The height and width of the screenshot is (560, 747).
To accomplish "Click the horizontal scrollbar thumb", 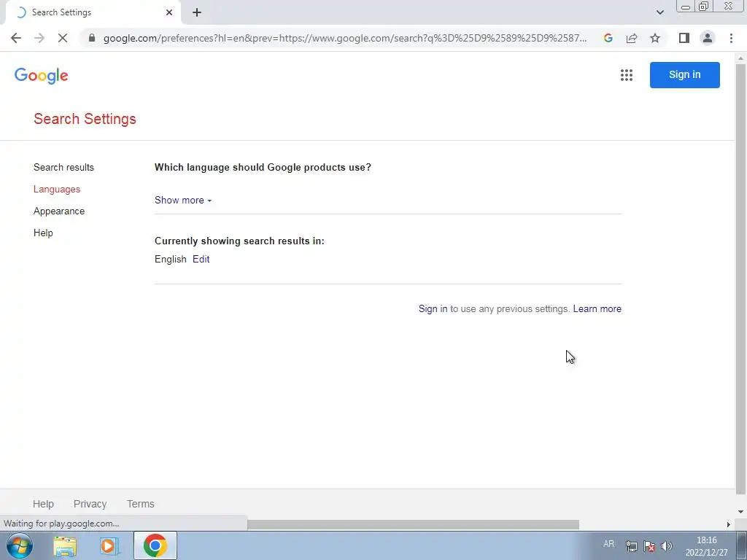I will click(413, 524).
